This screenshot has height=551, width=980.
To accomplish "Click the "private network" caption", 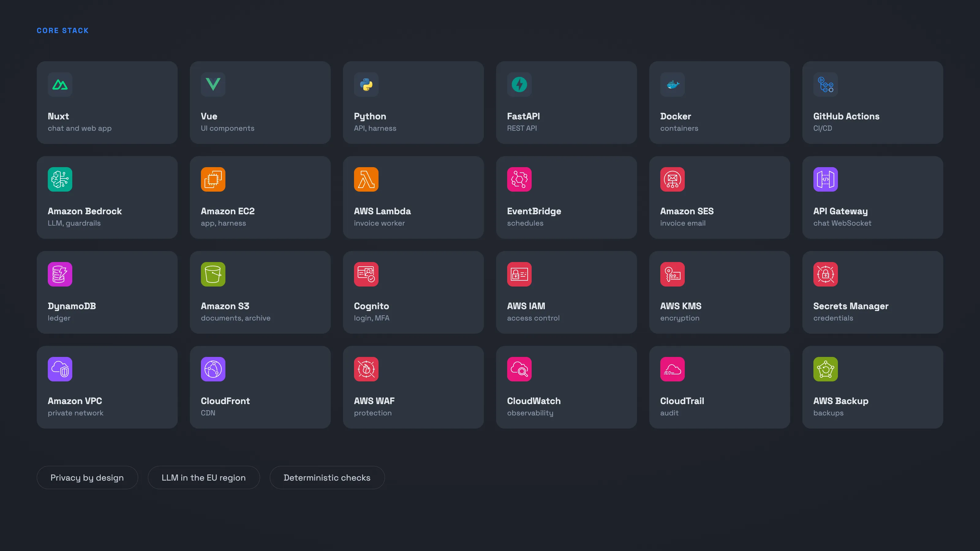I will [75, 413].
